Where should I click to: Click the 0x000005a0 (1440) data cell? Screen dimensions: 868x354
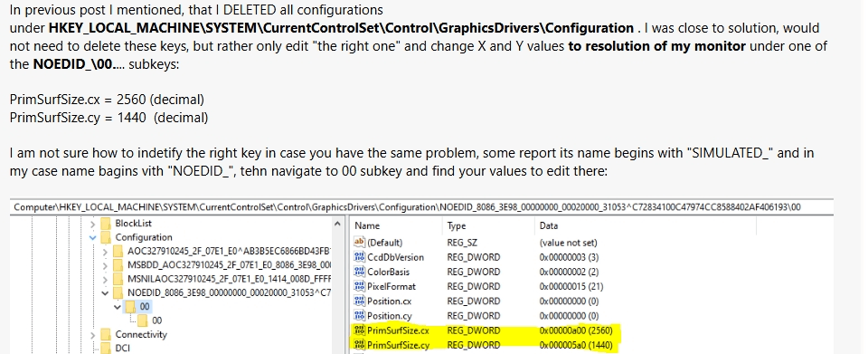pos(577,345)
